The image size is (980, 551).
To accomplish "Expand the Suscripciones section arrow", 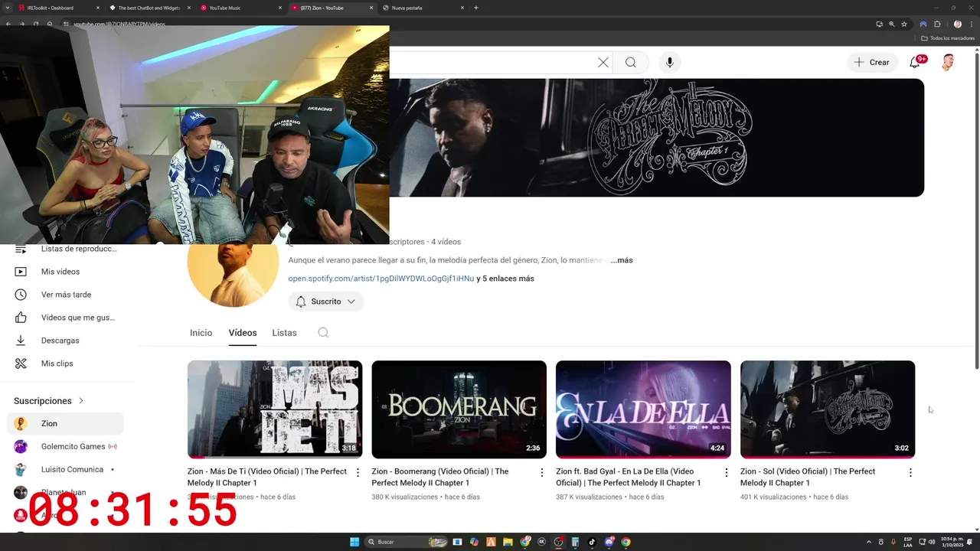I will click(x=81, y=401).
